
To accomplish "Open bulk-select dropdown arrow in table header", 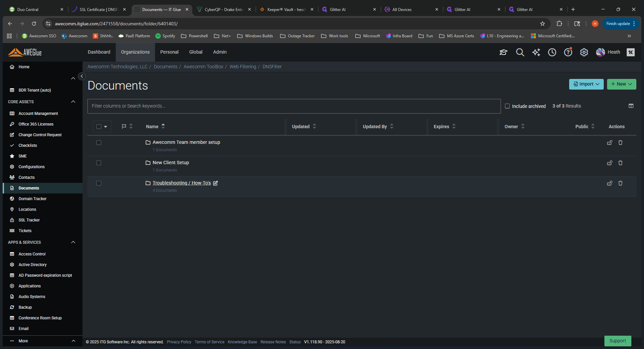I will [105, 127].
